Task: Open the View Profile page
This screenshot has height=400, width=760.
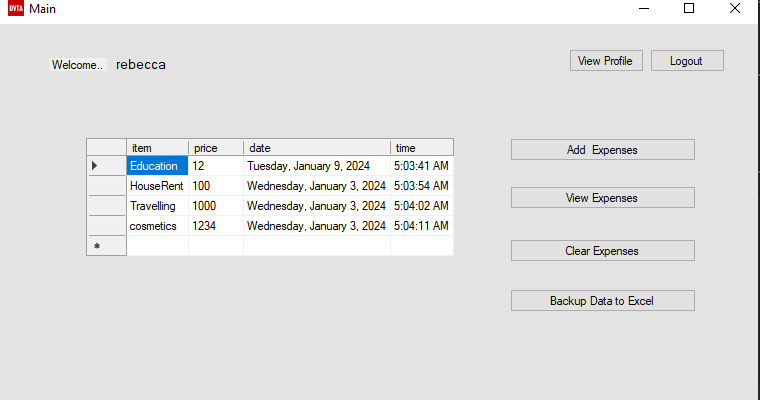Action: [606, 61]
